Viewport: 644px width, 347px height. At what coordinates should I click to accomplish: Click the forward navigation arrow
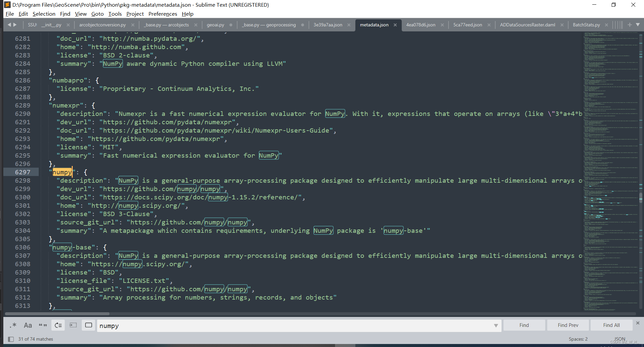(16, 24)
